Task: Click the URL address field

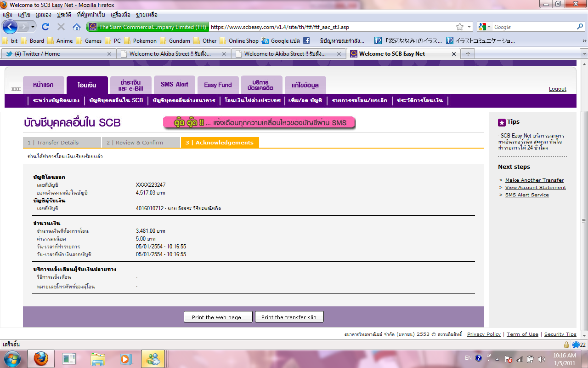Action: click(x=332, y=27)
